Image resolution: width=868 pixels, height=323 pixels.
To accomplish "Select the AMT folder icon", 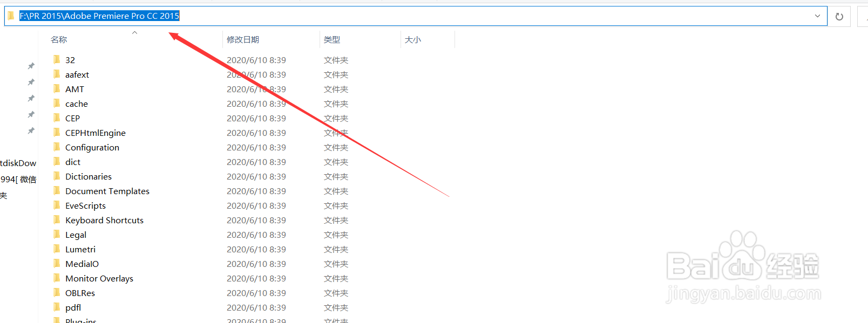I will (x=57, y=88).
